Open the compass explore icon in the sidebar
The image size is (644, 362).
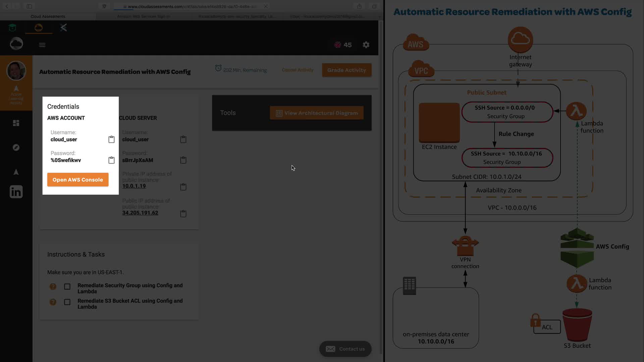(16, 147)
